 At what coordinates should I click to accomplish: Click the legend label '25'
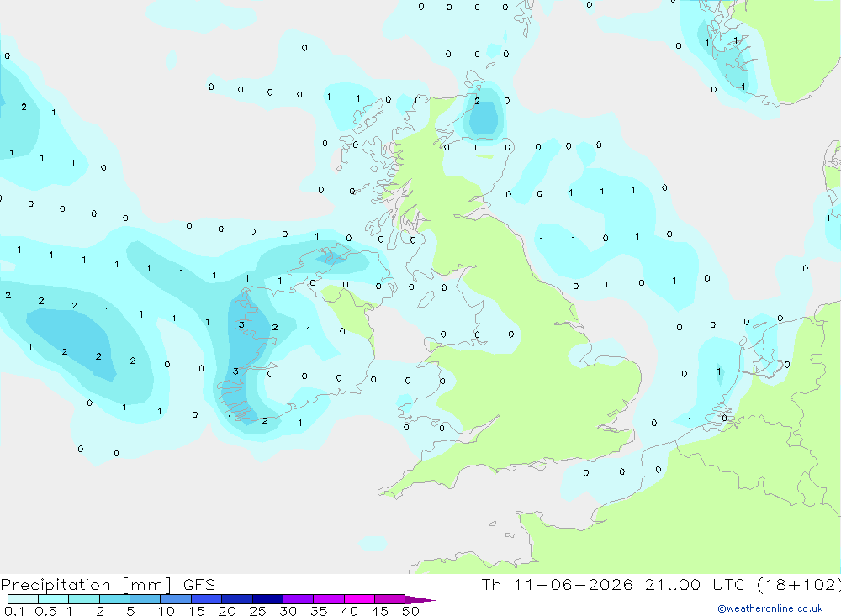(x=257, y=611)
